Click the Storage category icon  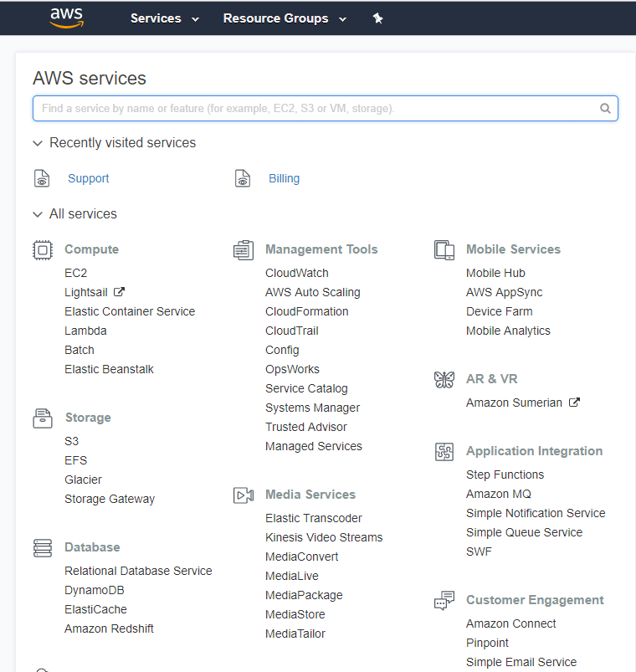[43, 417]
